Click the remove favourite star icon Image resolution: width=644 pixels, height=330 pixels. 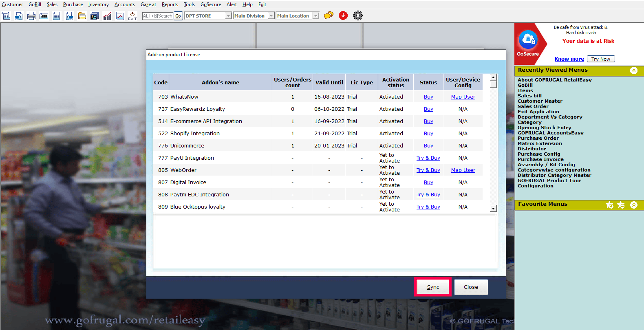pos(621,205)
